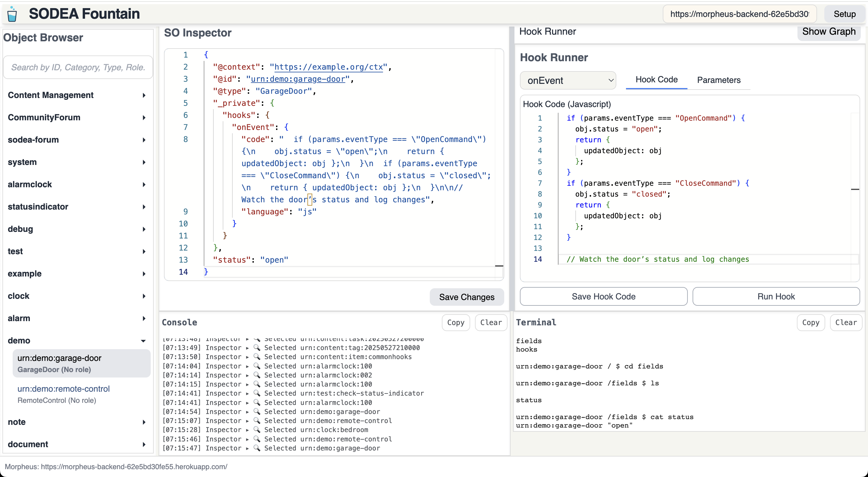Click the Hook Code (Javascript) label
The width and height of the screenshot is (868, 477).
point(567,104)
